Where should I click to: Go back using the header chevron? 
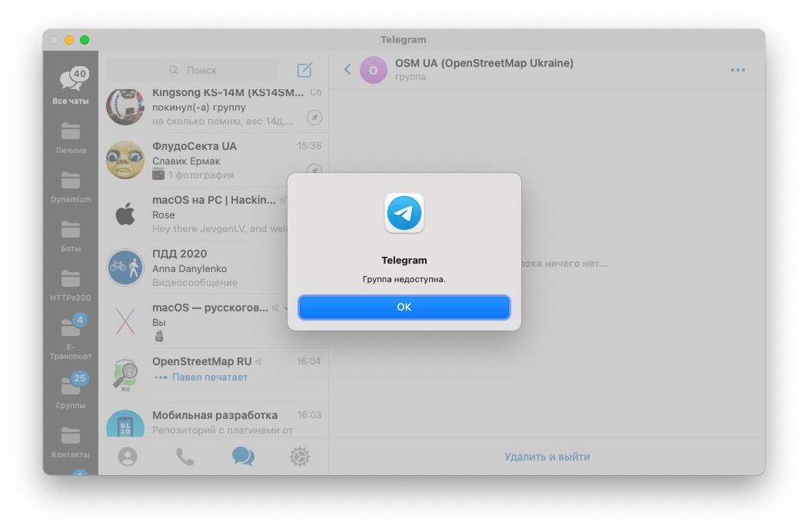(347, 70)
